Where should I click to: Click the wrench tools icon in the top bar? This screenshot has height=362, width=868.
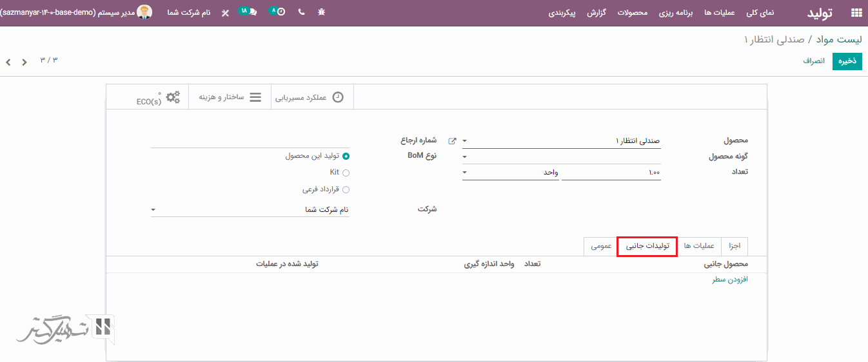[x=225, y=13]
